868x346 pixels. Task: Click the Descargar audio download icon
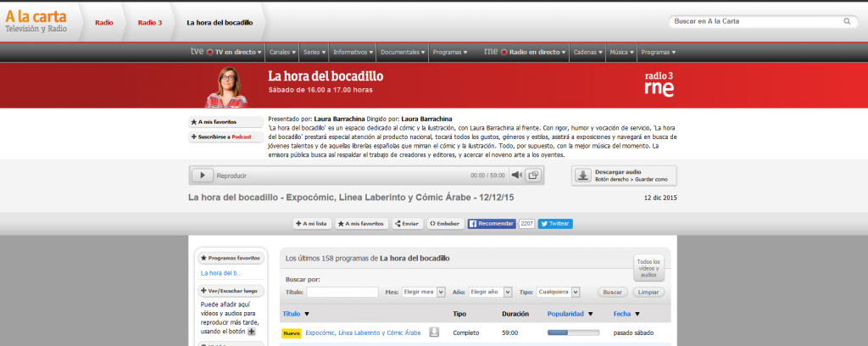click(582, 176)
